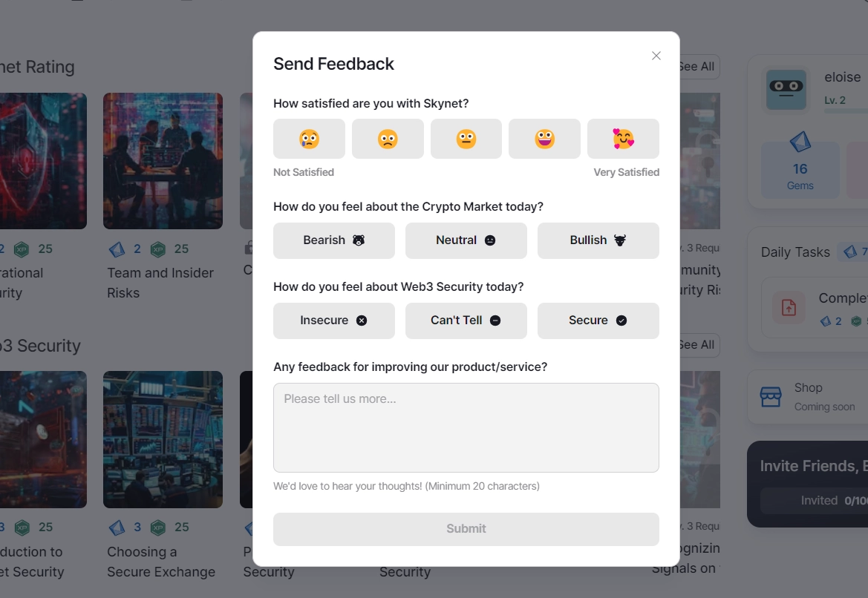
Task: Click the feedback text area
Action: (466, 427)
